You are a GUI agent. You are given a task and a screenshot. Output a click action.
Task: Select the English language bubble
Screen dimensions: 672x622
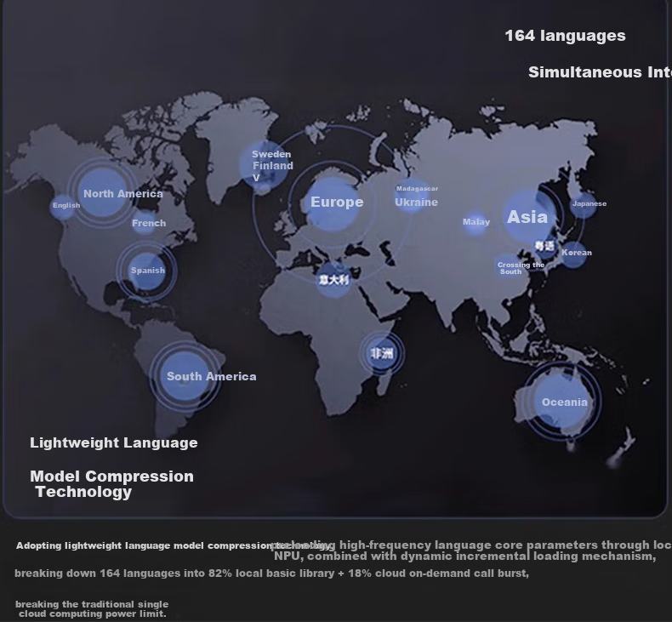click(x=63, y=207)
